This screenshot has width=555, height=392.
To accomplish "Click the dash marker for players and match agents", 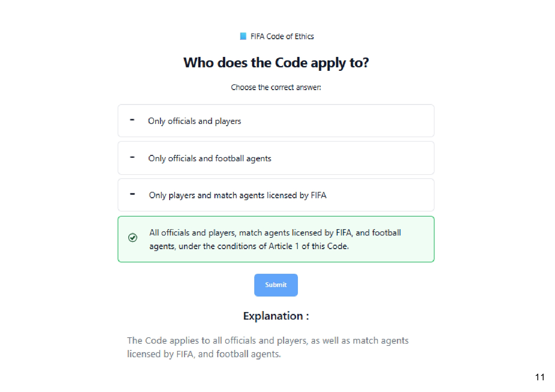I will (132, 194).
